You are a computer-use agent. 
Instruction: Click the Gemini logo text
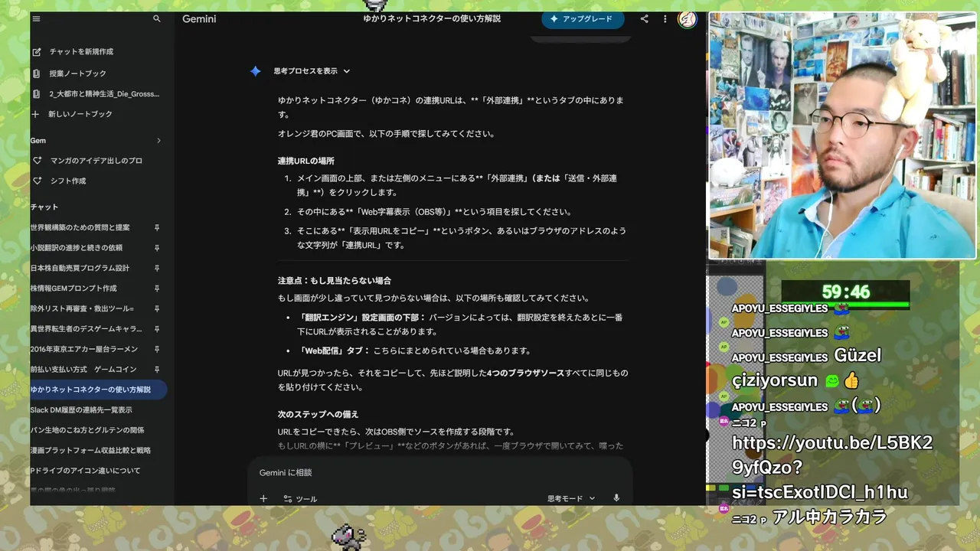[x=199, y=19]
